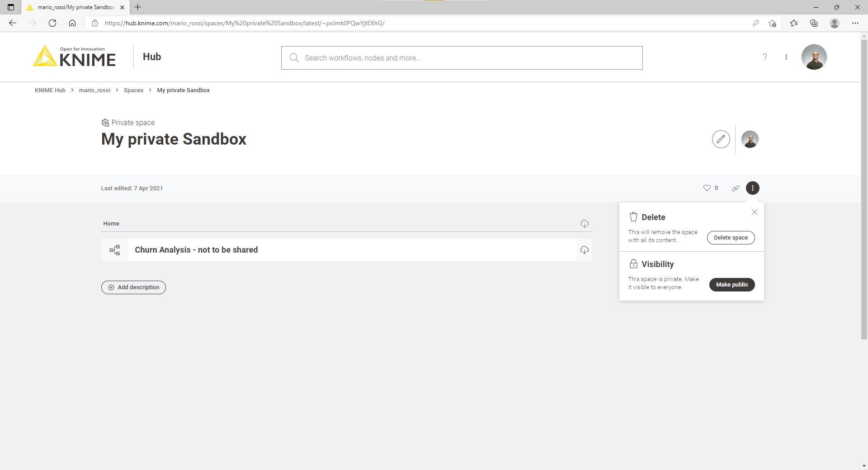The width and height of the screenshot is (868, 470).
Task: Click the Delete trash icon
Action: [633, 217]
